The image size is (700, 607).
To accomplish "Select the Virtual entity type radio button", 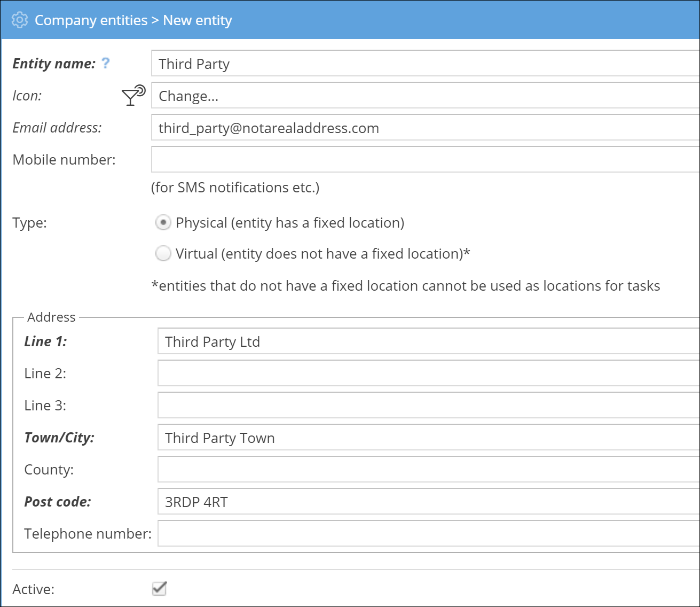I will click(163, 254).
